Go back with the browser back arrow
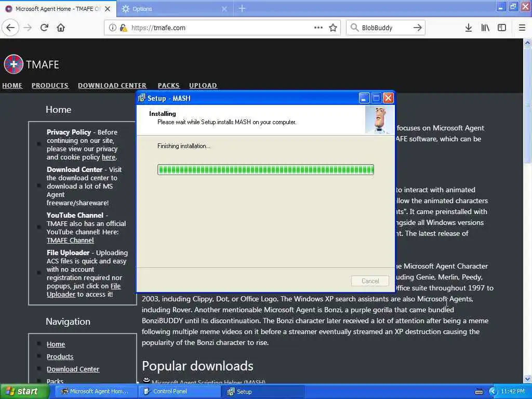The width and height of the screenshot is (532, 399). 10,28
